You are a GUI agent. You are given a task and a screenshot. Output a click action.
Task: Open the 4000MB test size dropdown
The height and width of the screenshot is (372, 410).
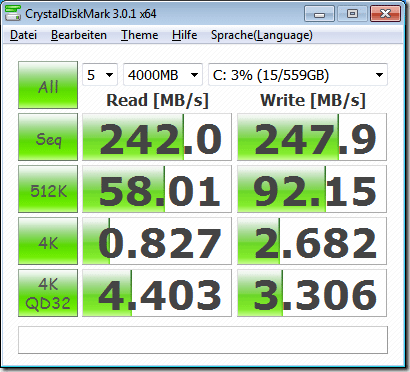[163, 75]
